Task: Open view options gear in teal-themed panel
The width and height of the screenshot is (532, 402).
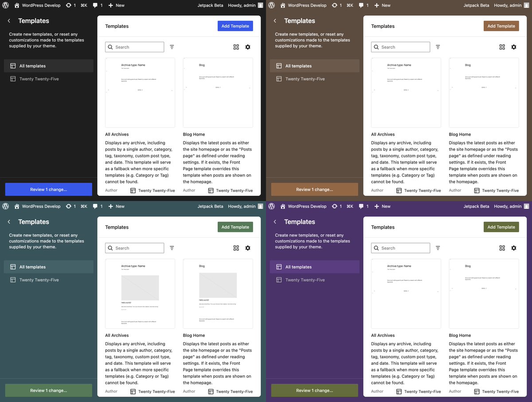Action: (248, 248)
